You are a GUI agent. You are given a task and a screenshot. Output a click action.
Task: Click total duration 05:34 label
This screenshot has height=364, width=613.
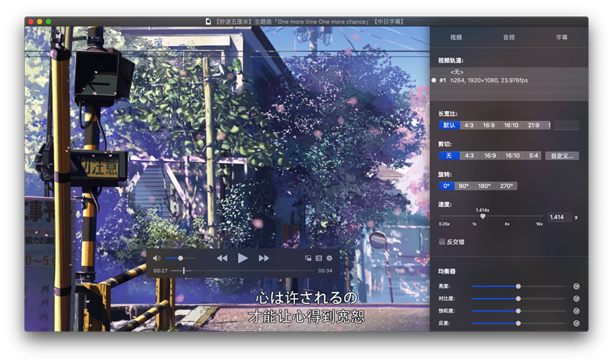[x=325, y=271]
